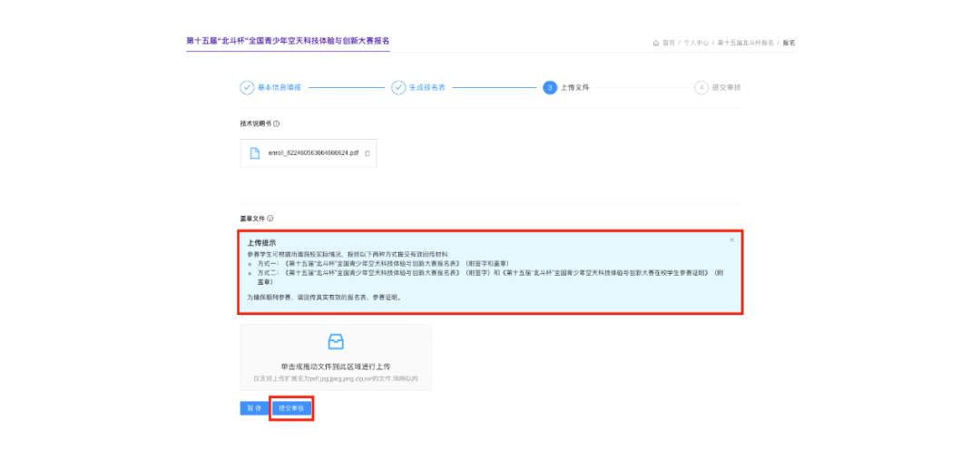Open the enroll_822460563664666624.pdf file name

313,153
